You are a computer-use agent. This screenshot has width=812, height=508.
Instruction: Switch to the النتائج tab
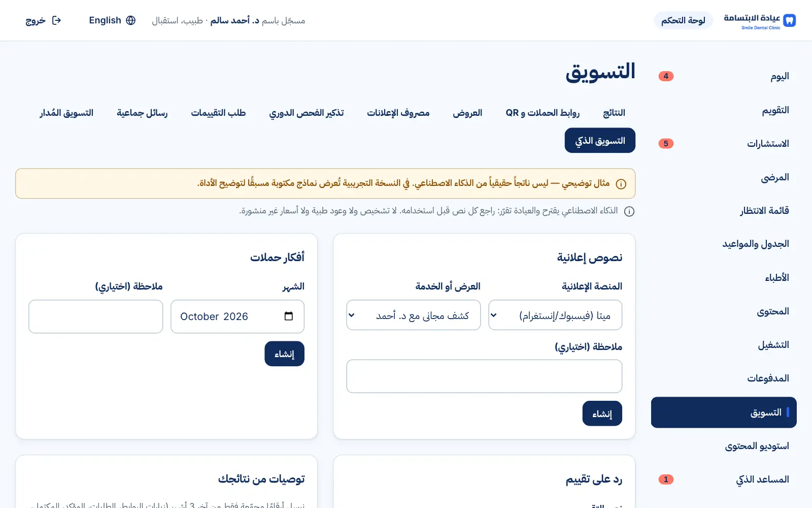tap(614, 113)
